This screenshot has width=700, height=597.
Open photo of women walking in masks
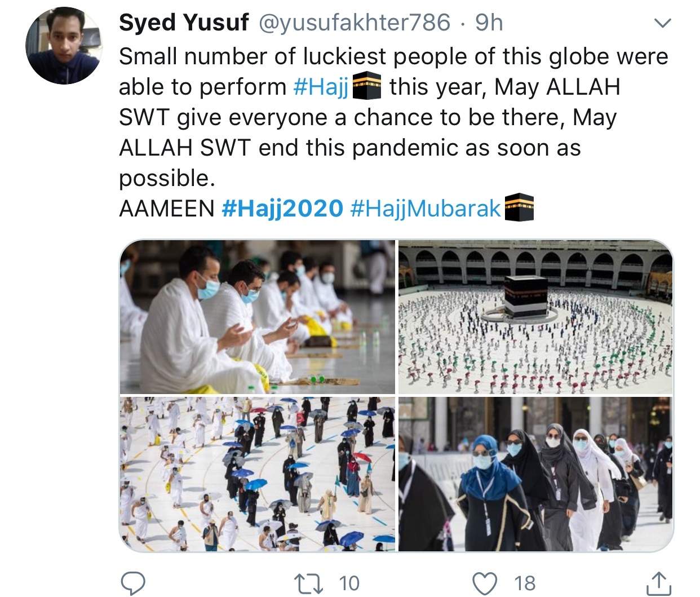[535, 474]
